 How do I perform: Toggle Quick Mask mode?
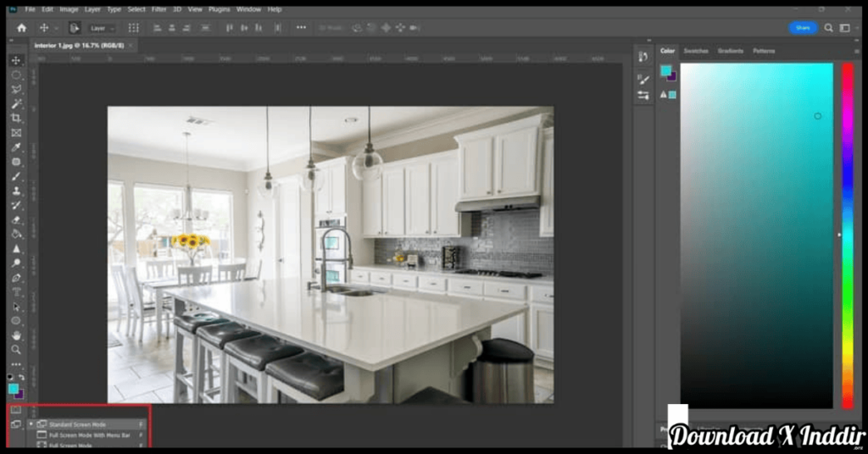coord(15,410)
